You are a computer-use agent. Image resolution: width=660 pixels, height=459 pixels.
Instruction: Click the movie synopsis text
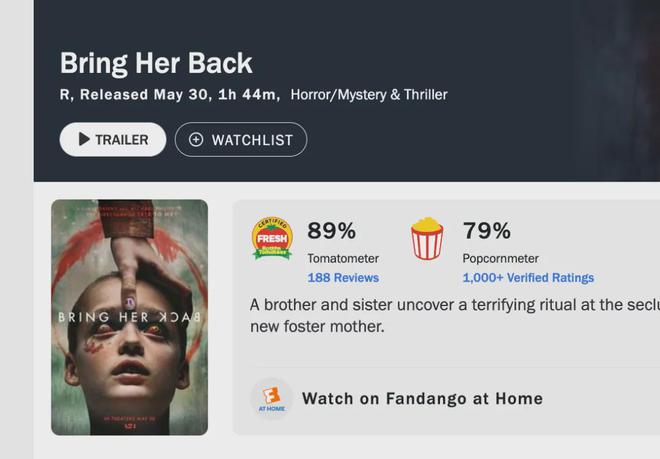455,315
